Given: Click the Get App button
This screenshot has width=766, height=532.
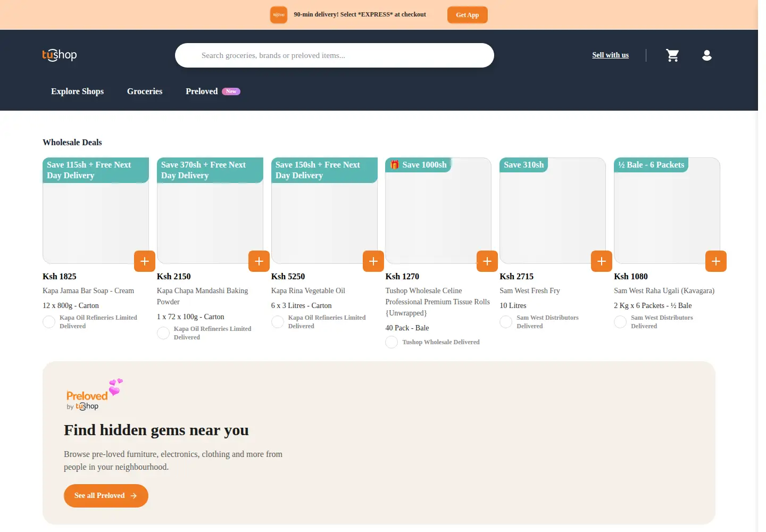Looking at the screenshot, I should pyautogui.click(x=468, y=15).
